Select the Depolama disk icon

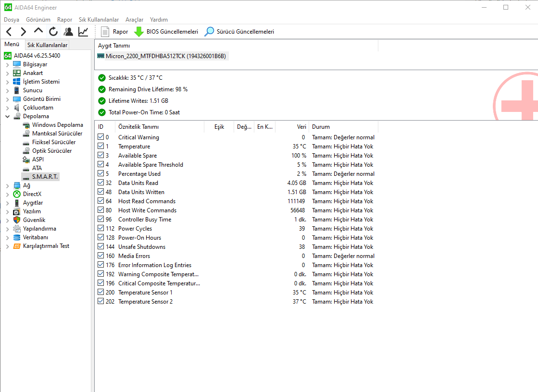tap(17, 116)
